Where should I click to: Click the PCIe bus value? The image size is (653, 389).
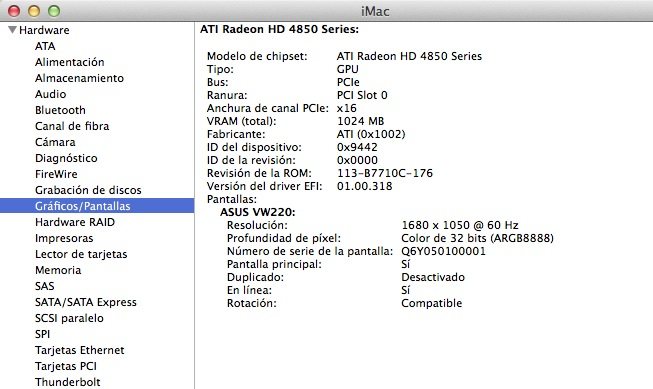tap(348, 82)
